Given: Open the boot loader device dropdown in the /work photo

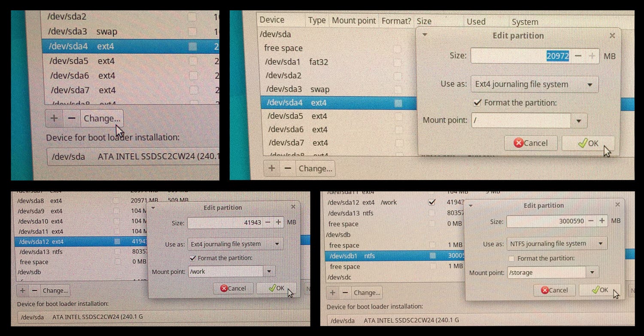Looking at the screenshot, I should pyautogui.click(x=164, y=317).
